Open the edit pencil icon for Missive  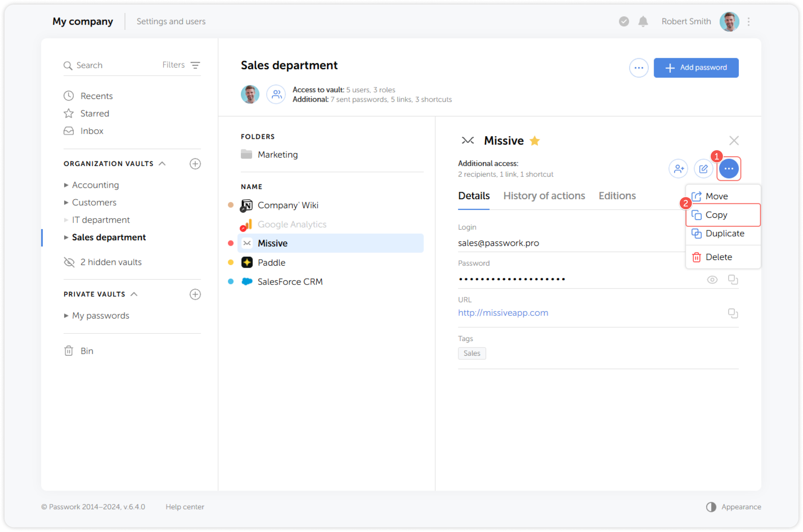click(x=704, y=169)
